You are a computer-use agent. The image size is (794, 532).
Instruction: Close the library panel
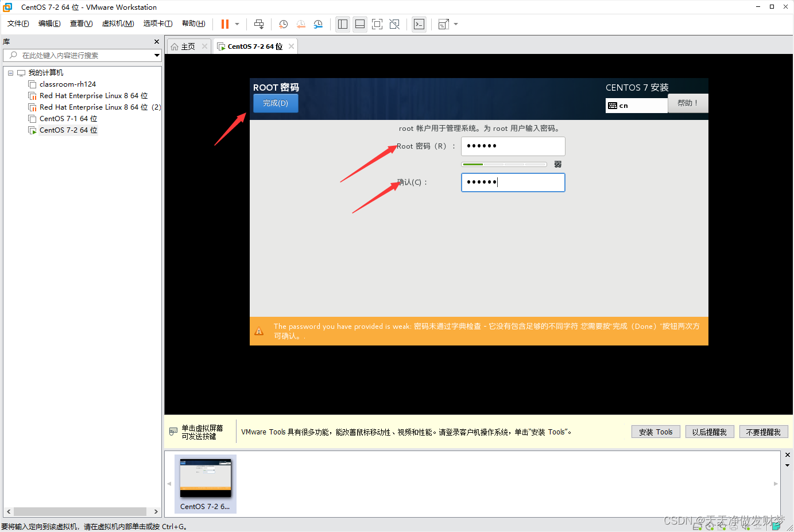coord(157,41)
